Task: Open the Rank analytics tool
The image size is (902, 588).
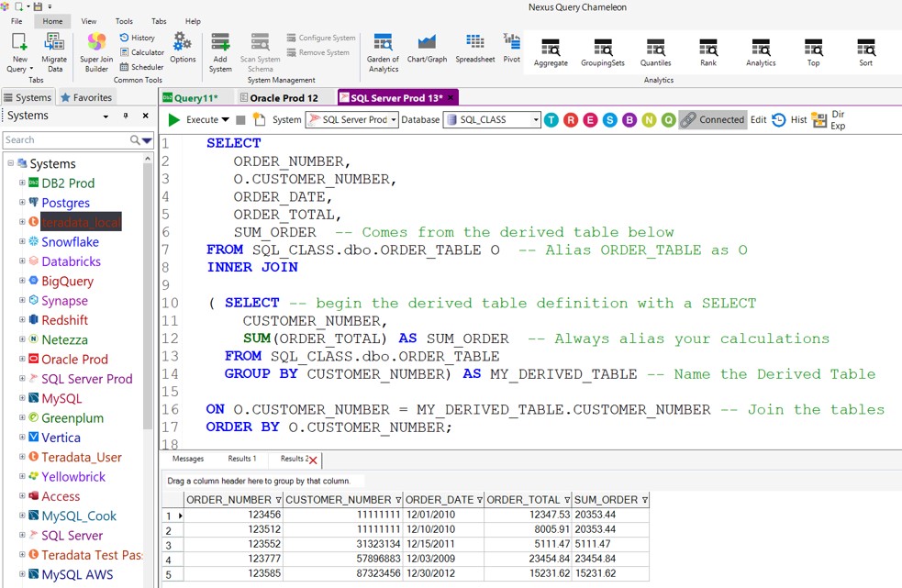Action: 707,52
